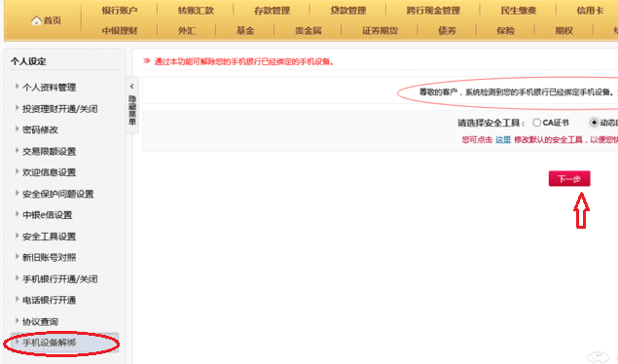Click the red 通过本功能可解除 notice text
Image resolution: width=618 pixels, height=364 pixels.
[243, 62]
